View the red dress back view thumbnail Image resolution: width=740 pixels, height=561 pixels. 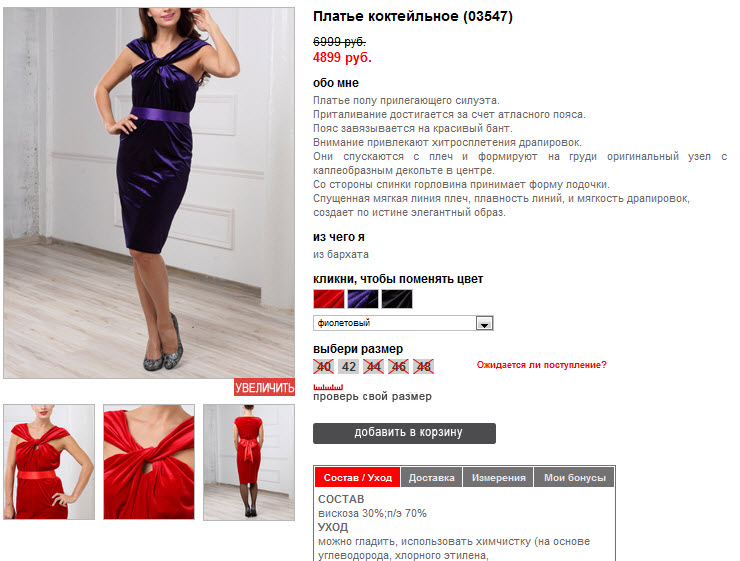click(249, 462)
